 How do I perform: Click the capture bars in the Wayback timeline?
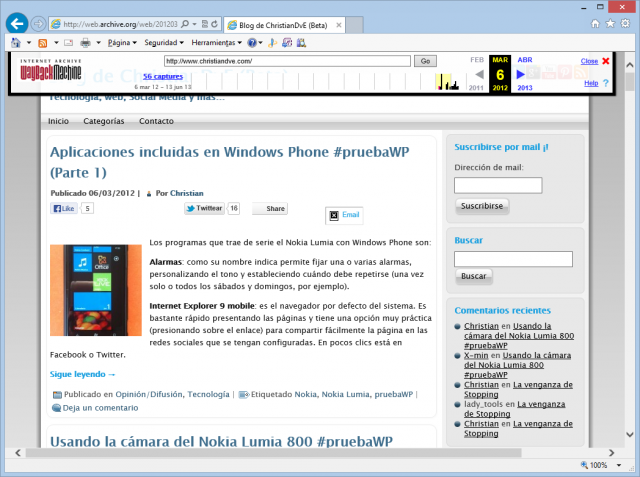tap(448, 82)
